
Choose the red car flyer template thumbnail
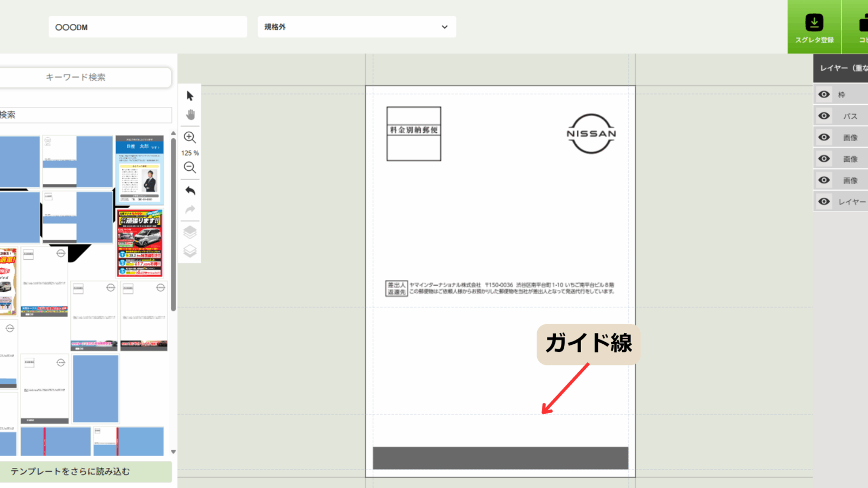[x=139, y=243]
